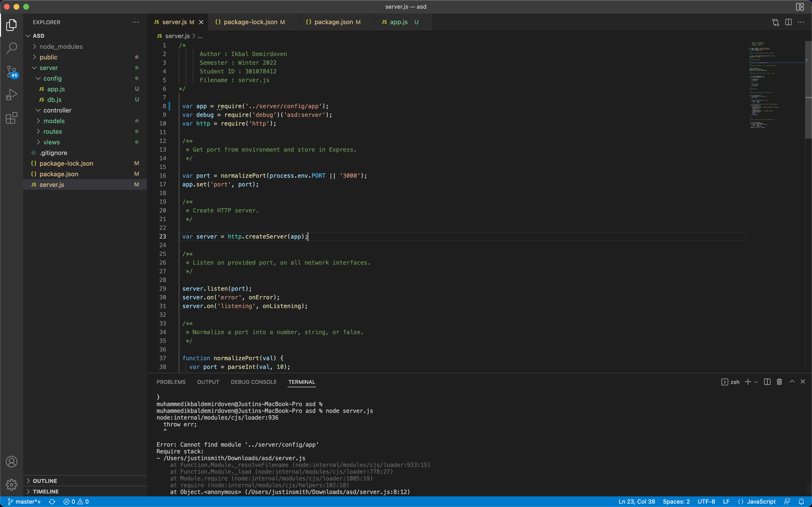Click app.js tab in editor
The height and width of the screenshot is (507, 812).
point(398,22)
